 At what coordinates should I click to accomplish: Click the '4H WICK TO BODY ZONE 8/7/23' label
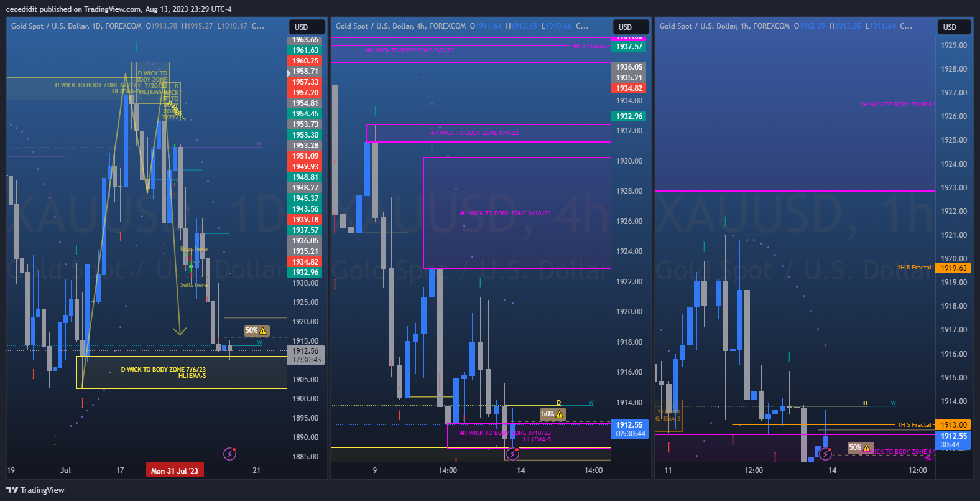tap(410, 50)
